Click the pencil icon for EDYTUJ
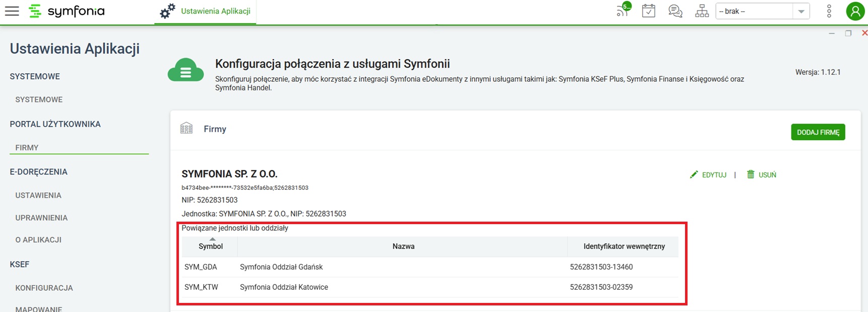The width and height of the screenshot is (868, 312). 694,175
